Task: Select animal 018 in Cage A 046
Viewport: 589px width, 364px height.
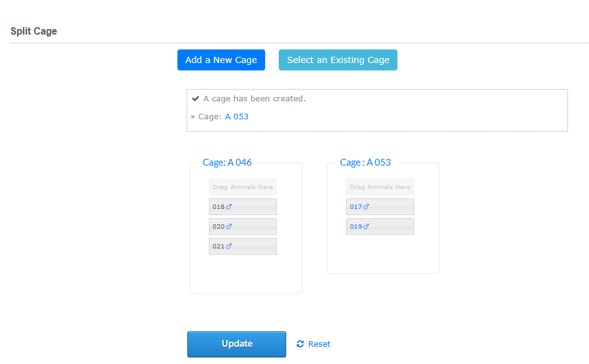Action: pos(243,207)
